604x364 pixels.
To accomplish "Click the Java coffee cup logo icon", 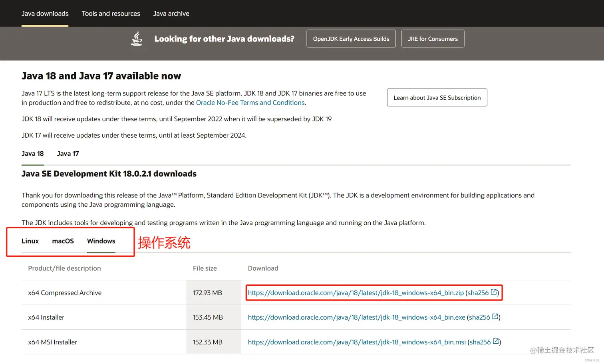I will [x=137, y=38].
